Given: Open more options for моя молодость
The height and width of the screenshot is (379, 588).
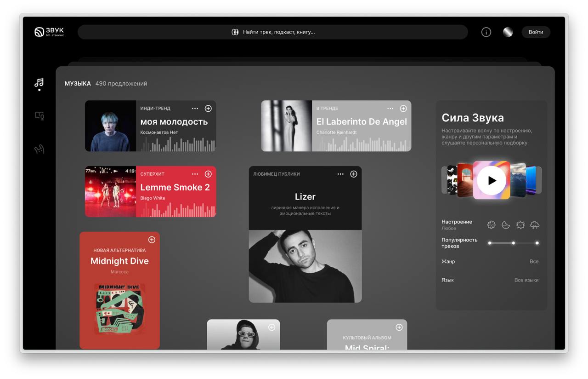Looking at the screenshot, I should [x=195, y=109].
